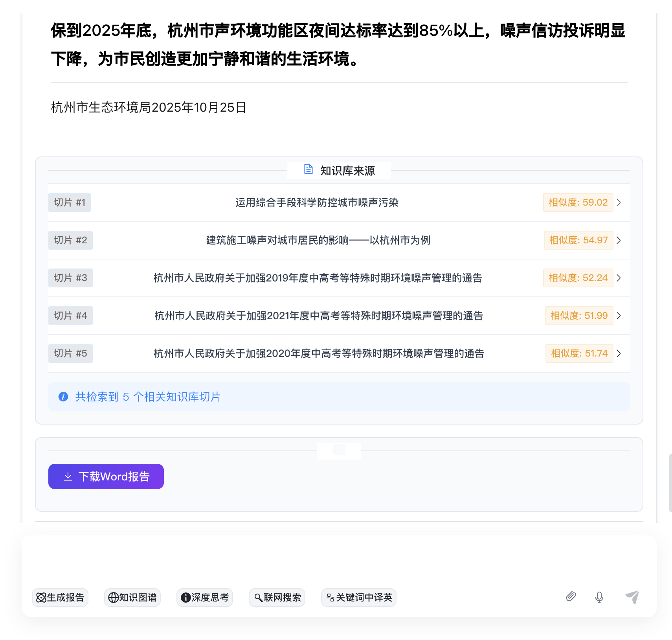Viewport: 672px width, 640px height.
Task: Click the 相似度: 59.02 similarity badge
Action: point(578,202)
